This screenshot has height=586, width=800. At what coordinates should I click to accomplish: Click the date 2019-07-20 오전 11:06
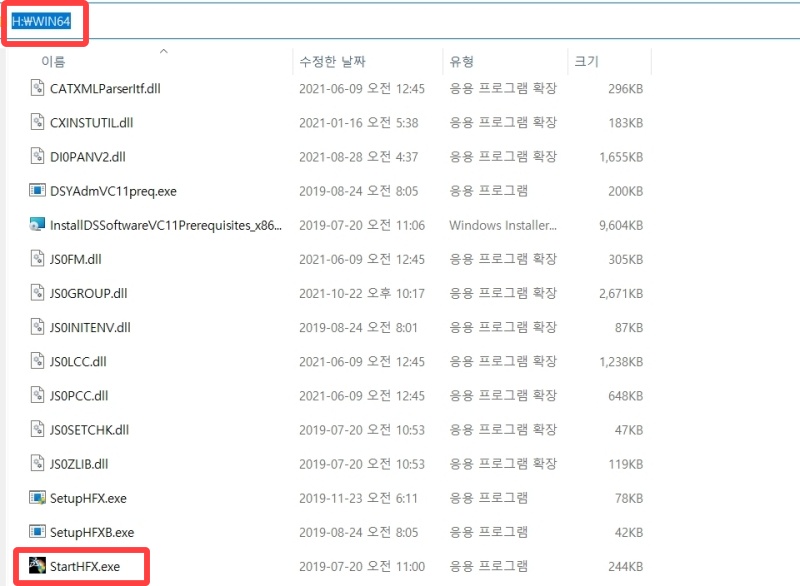tap(362, 225)
